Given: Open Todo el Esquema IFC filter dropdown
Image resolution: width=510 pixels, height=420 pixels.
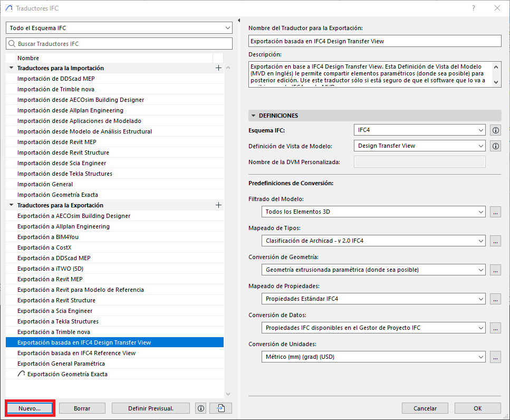Looking at the screenshot, I should click(119, 27).
